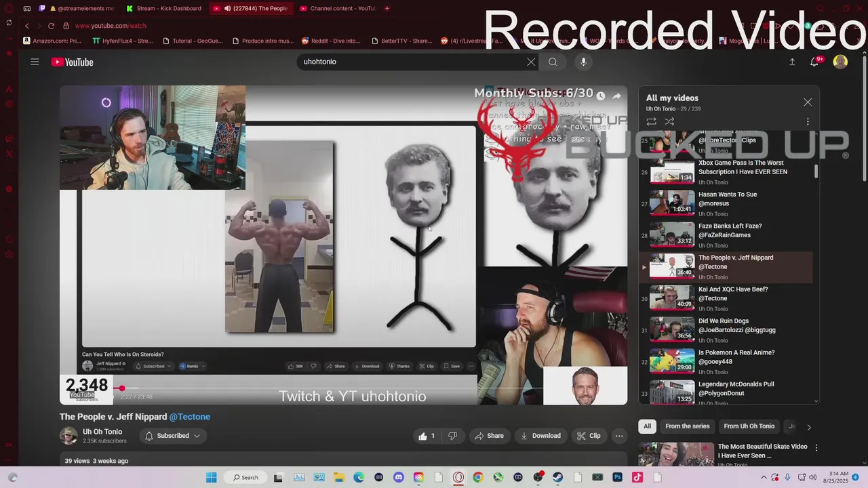Open Microsoft Edge from the taskbar

(x=359, y=477)
